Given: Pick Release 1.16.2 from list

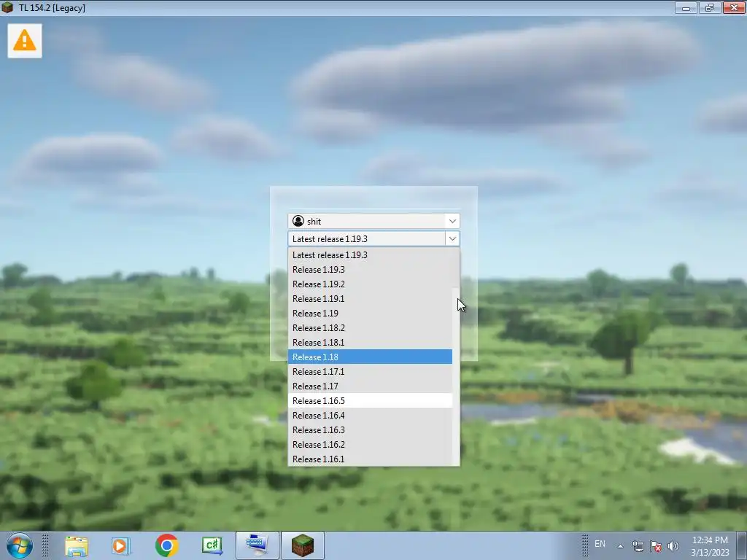Looking at the screenshot, I should (x=370, y=444).
